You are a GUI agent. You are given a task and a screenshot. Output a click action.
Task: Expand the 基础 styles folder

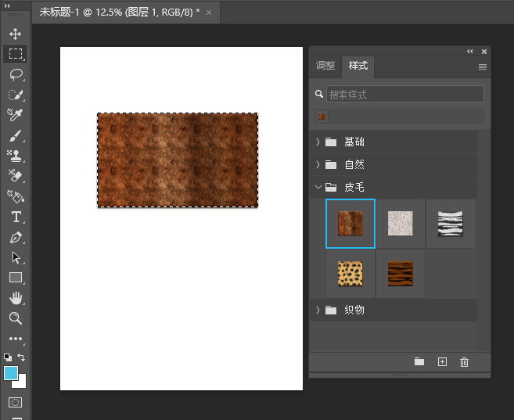(x=318, y=142)
